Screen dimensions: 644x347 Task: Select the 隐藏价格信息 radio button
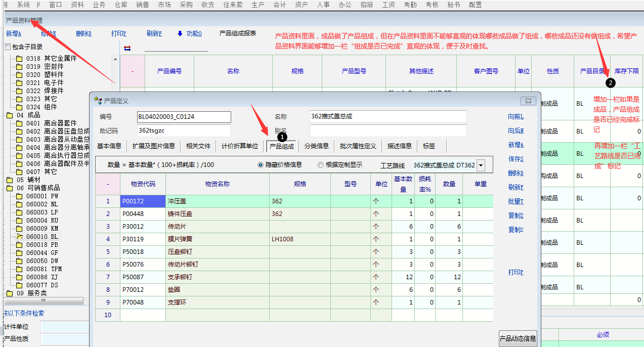261,165
